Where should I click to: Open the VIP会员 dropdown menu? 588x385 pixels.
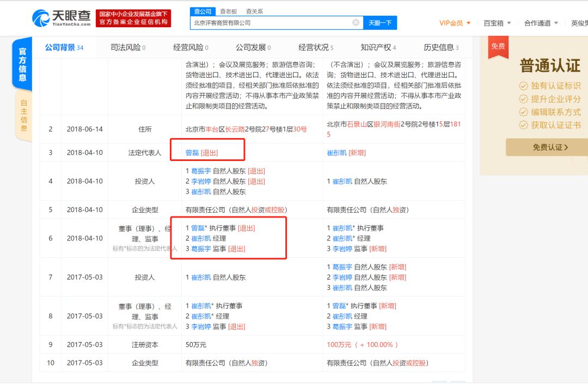click(455, 23)
